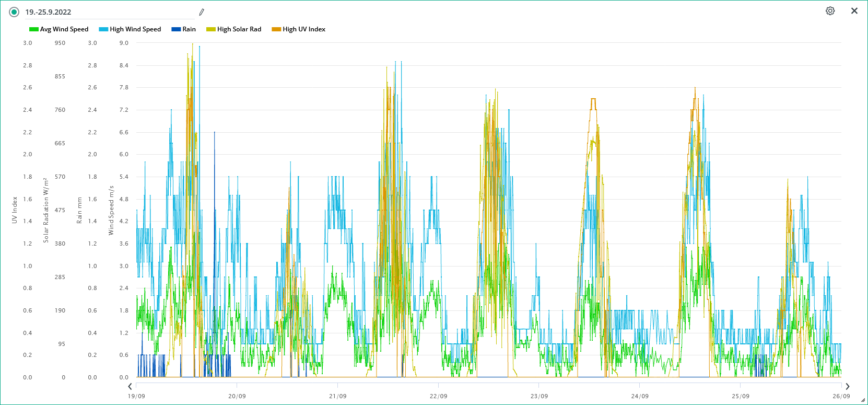Click the chart title 19.-25.9.2022 field
Viewport: 868px width, 405px height.
click(110, 12)
